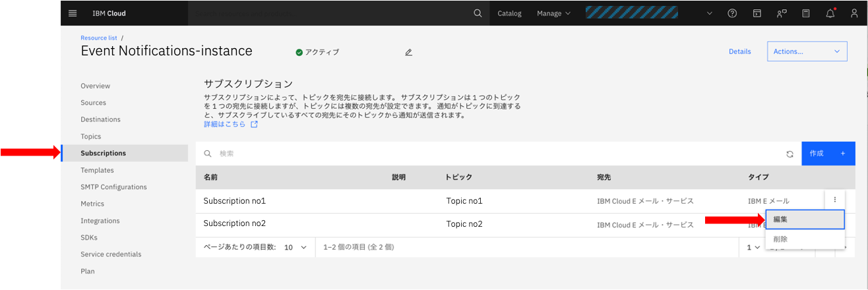The width and height of the screenshot is (868, 290).
Task: Click the external link icon beside 詳細はこちら
Action: (x=254, y=124)
